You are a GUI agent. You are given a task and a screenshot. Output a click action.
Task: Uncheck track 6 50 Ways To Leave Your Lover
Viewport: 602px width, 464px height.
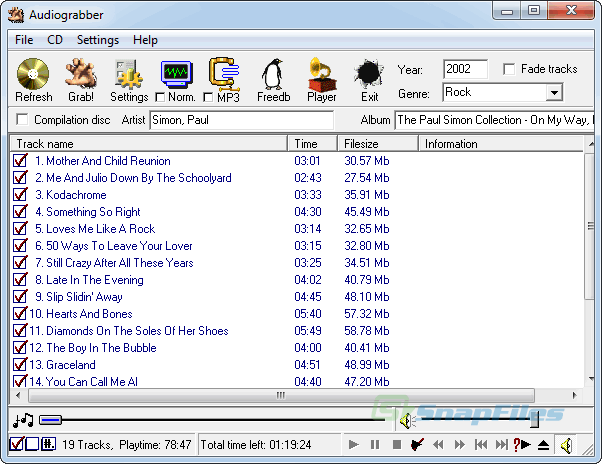pyautogui.click(x=20, y=246)
